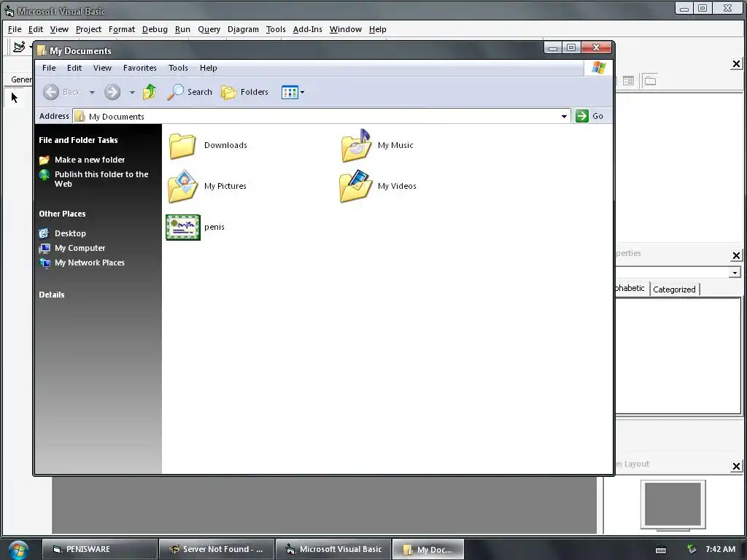Image resolution: width=747 pixels, height=560 pixels.
Task: Open Visual Basic Query menu
Action: (x=209, y=29)
